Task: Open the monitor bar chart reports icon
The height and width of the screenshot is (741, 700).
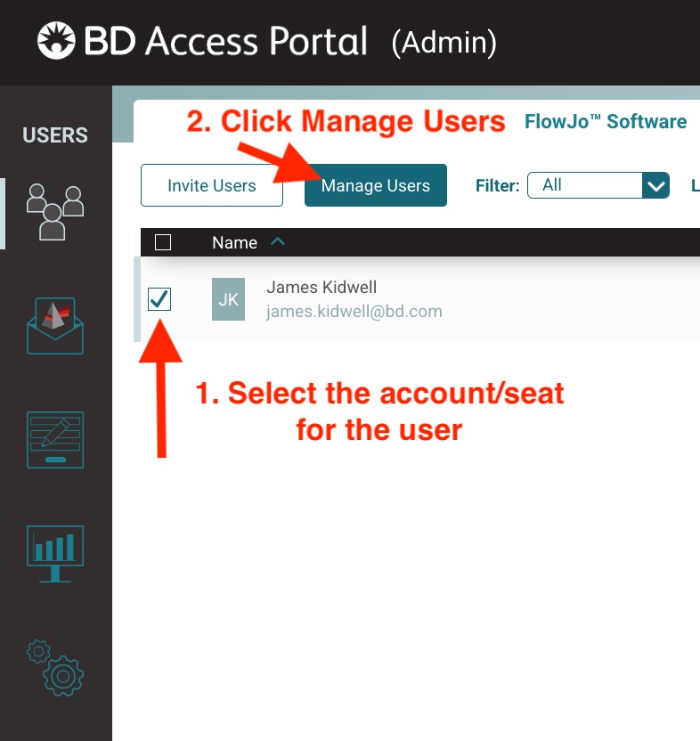Action: click(55, 553)
